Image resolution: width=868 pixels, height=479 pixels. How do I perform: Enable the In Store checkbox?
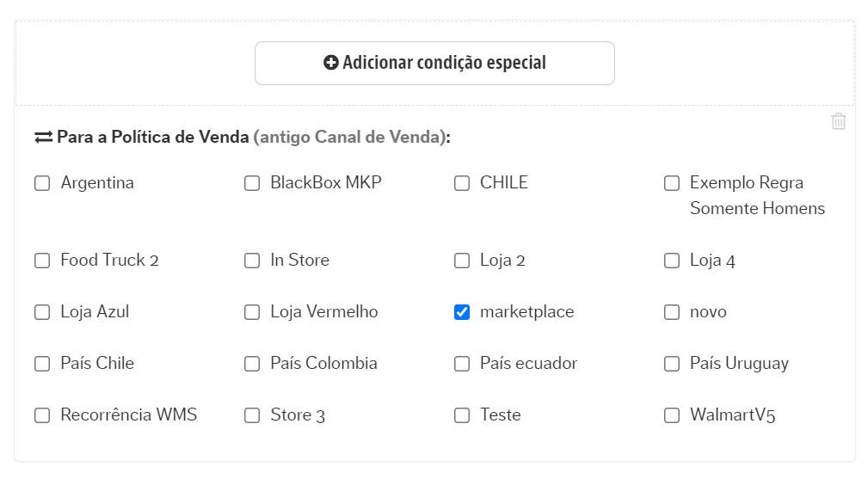252,261
